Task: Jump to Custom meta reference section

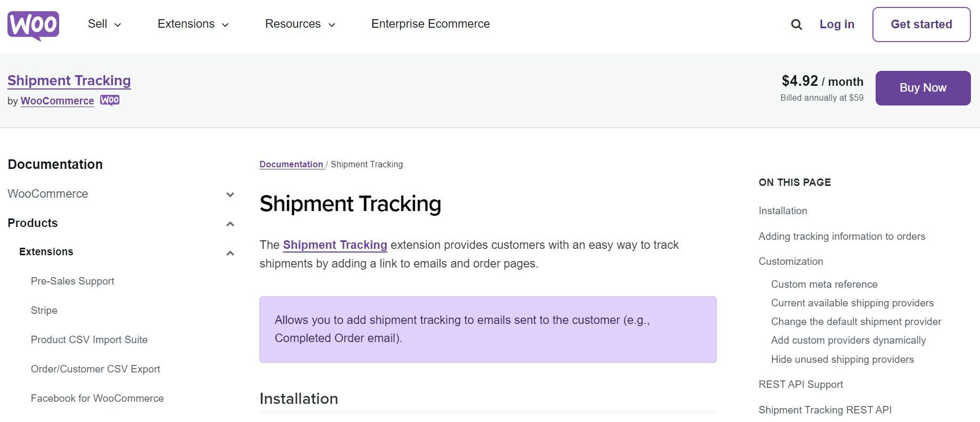Action: click(824, 285)
